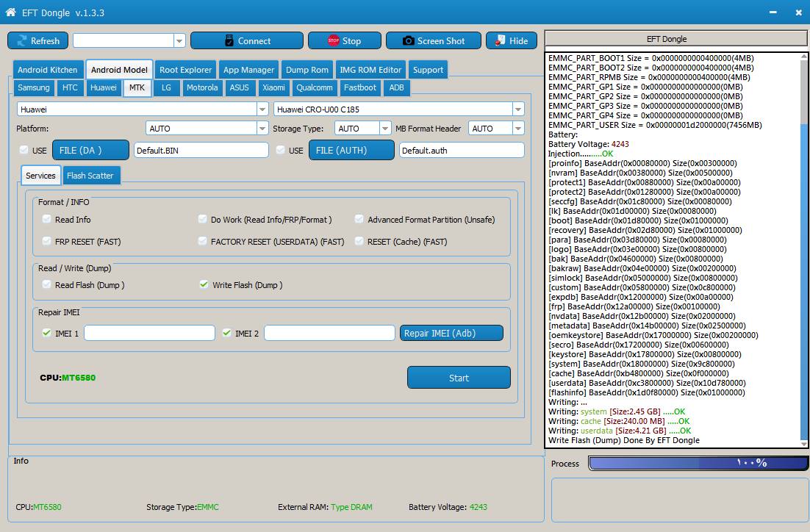Select the Samsung sub-tab
This screenshot has width=810, height=532.
point(34,87)
